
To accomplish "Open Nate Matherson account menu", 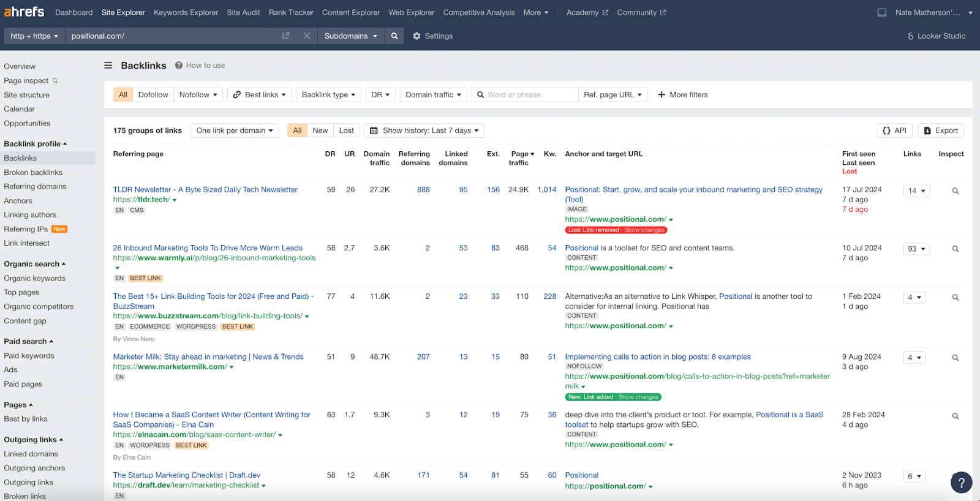I will click(x=933, y=12).
